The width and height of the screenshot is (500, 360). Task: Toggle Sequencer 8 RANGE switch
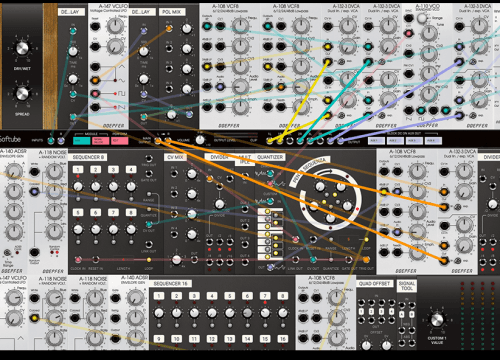[149, 194]
